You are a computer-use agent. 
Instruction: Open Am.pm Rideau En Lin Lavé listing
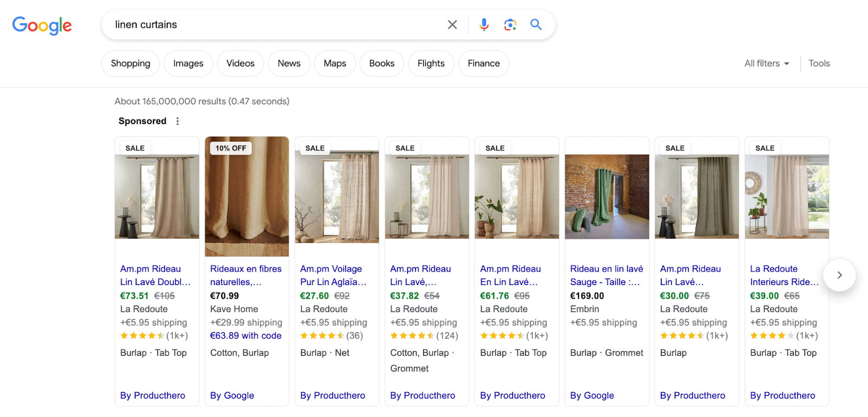point(510,275)
